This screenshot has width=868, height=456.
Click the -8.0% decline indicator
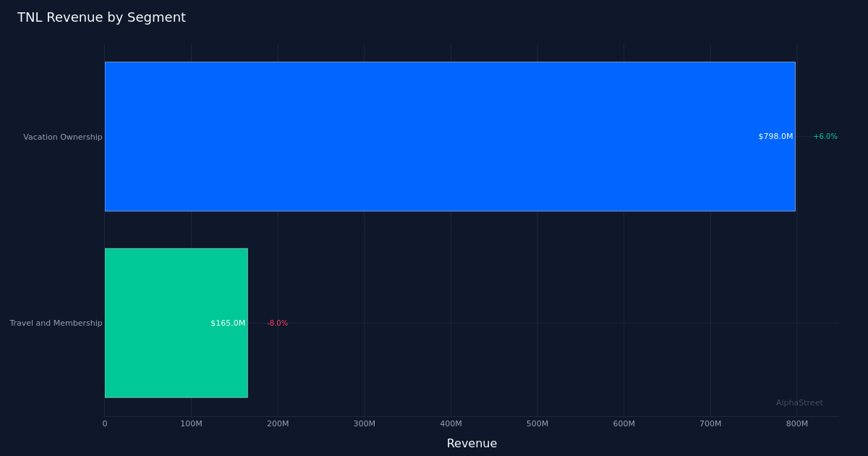click(278, 323)
